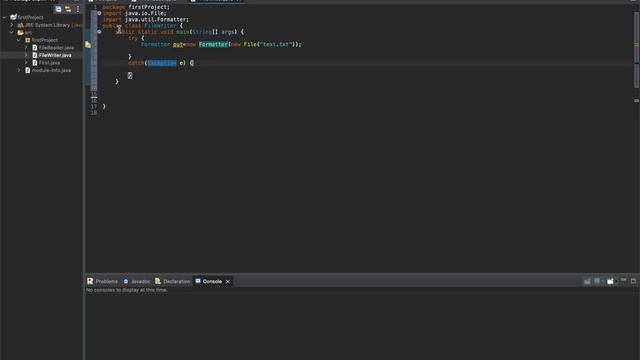640x360 pixels.
Task: Close the Console tab
Action: coord(228,282)
